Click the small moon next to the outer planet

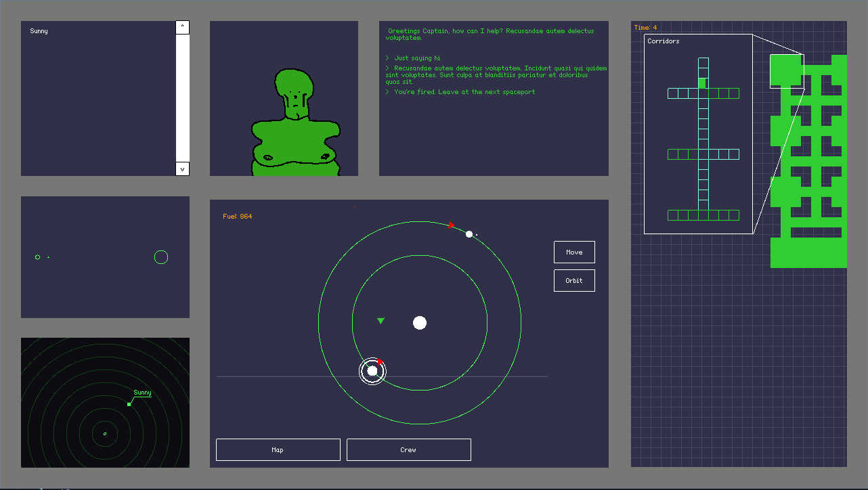pyautogui.click(x=477, y=235)
